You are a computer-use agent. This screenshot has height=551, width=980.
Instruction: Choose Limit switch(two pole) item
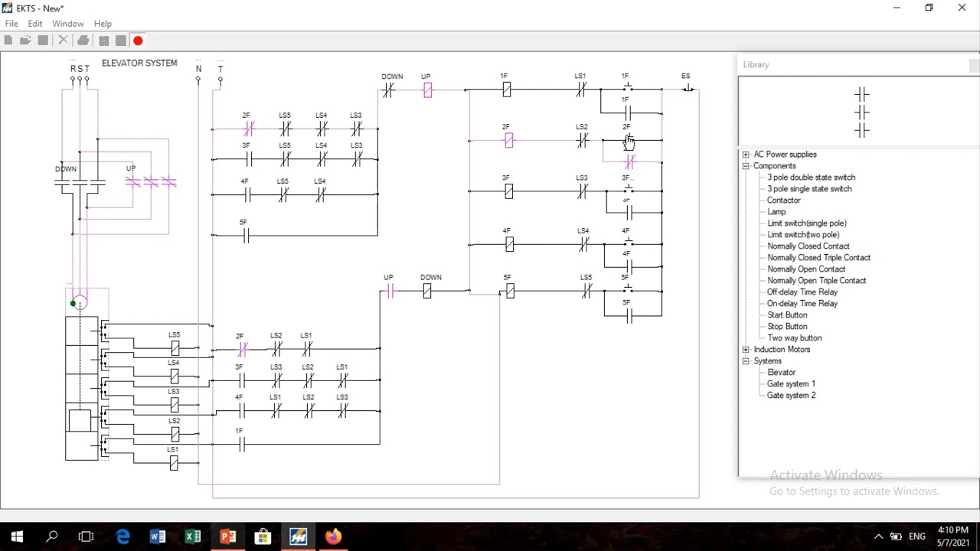(803, 235)
